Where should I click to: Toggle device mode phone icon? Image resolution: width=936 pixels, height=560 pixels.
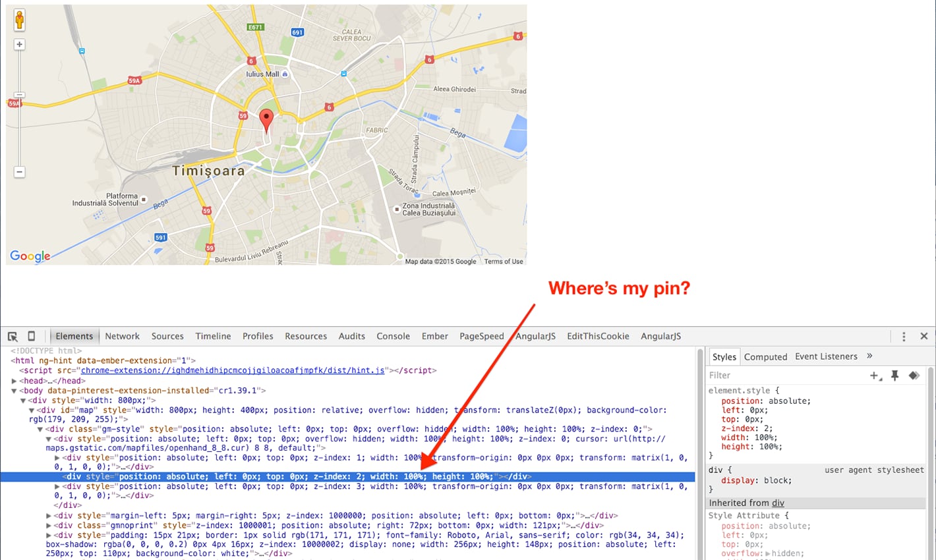31,336
